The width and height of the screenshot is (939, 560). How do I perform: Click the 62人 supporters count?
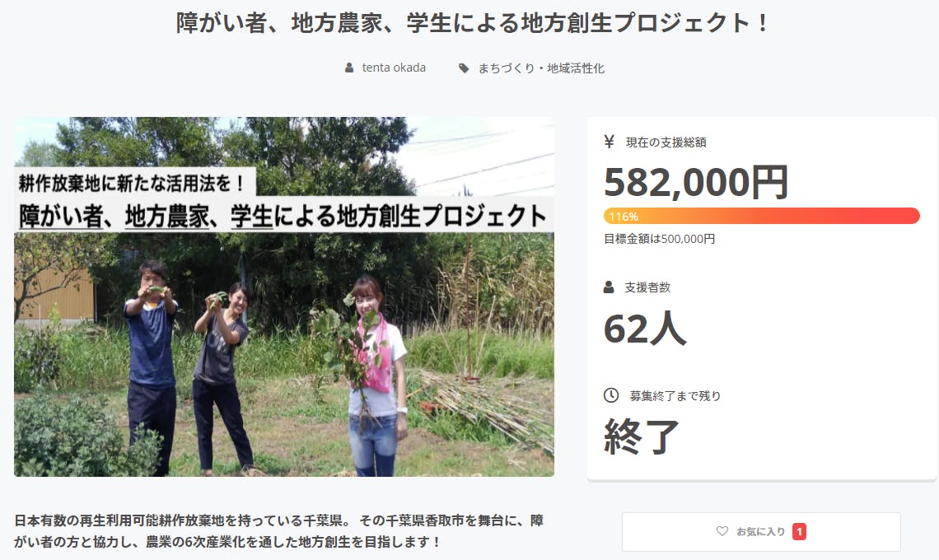pos(644,329)
